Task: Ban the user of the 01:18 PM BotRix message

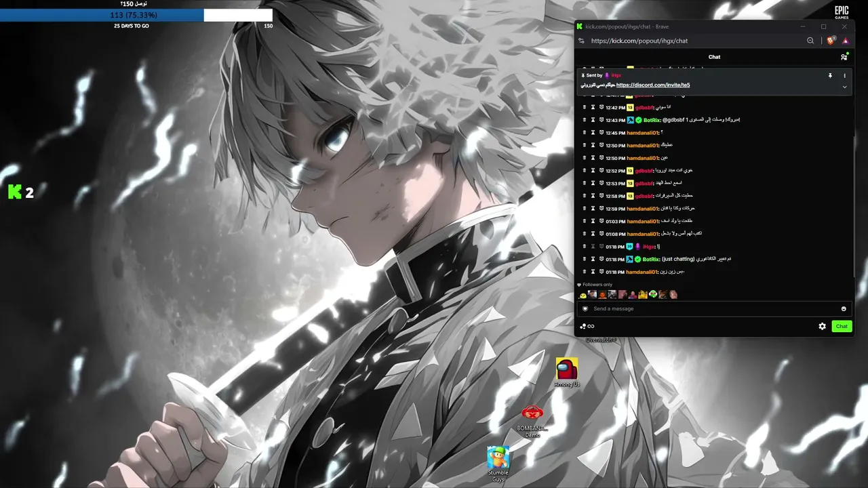Action: point(601,259)
